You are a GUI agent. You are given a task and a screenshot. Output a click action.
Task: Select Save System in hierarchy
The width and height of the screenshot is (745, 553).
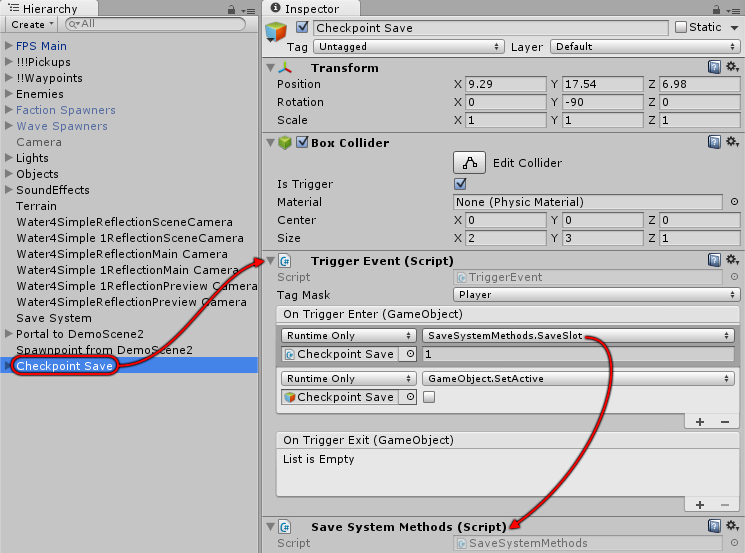54,318
